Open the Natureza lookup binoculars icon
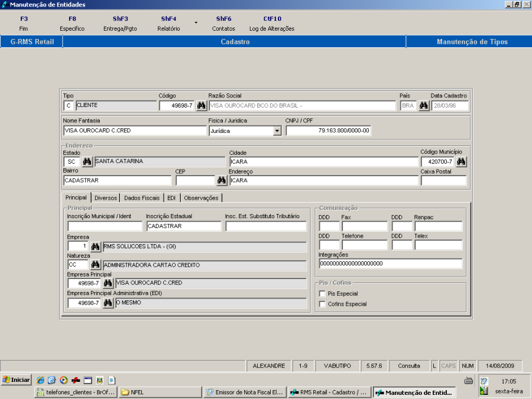Image resolution: width=532 pixels, height=399 pixels. point(95,264)
